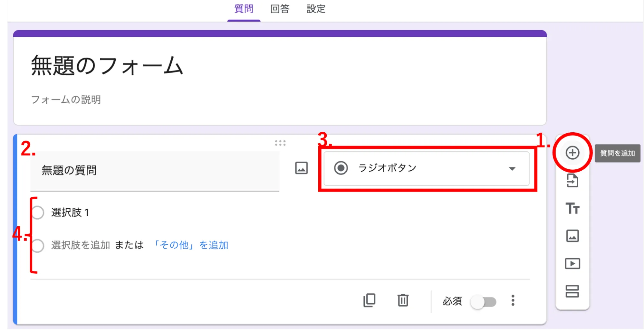Add a section using sidebar icon
Image resolution: width=644 pixels, height=330 pixels.
tap(572, 291)
